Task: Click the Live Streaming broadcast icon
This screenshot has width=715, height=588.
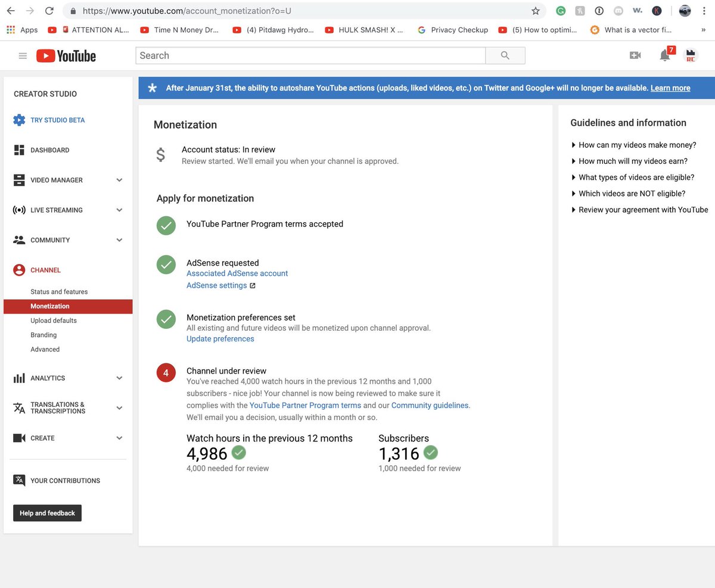Action: pyautogui.click(x=19, y=210)
